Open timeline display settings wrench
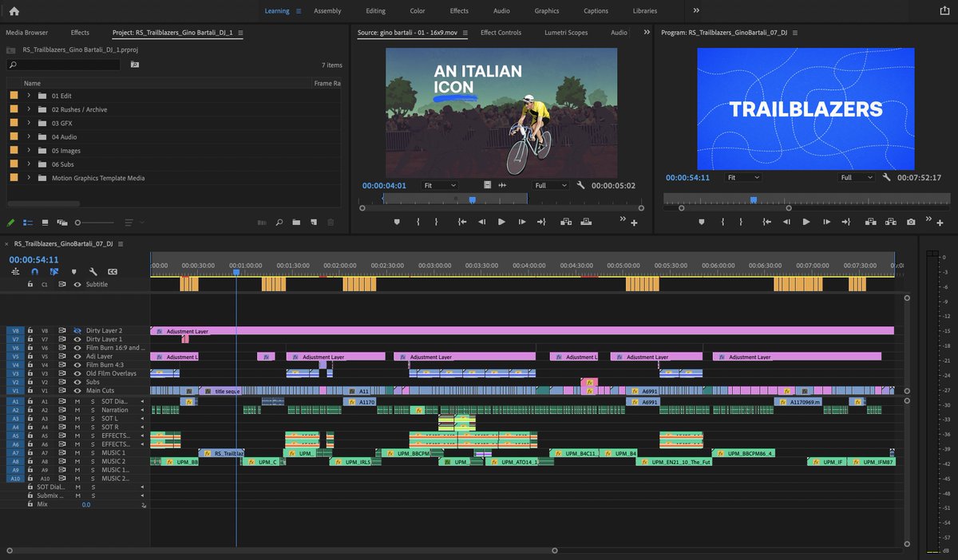 [x=93, y=272]
